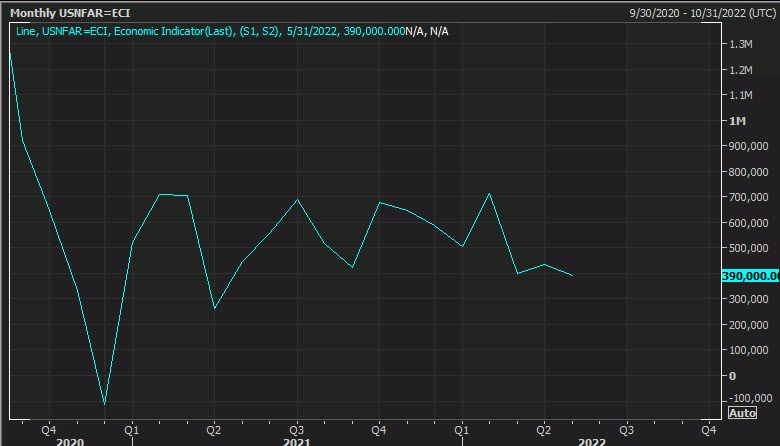Image resolution: width=780 pixels, height=446 pixels.
Task: Click the 600,000 y-axis label
Action: point(748,223)
